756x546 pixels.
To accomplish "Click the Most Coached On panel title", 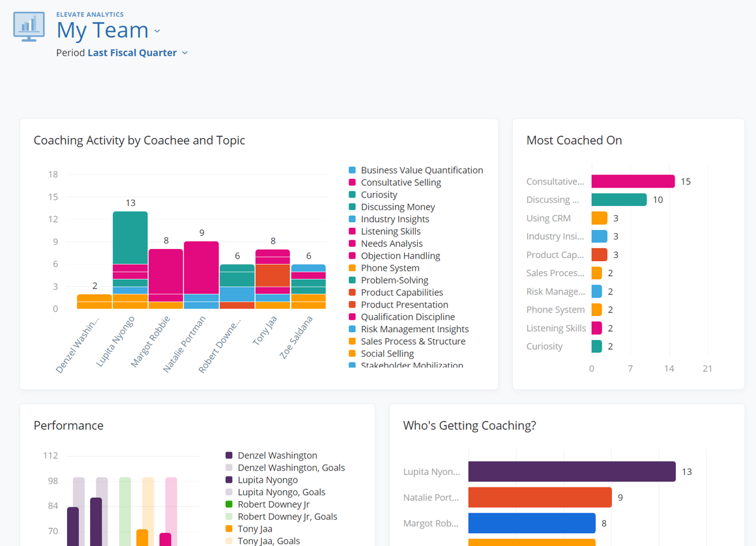I will [x=574, y=140].
